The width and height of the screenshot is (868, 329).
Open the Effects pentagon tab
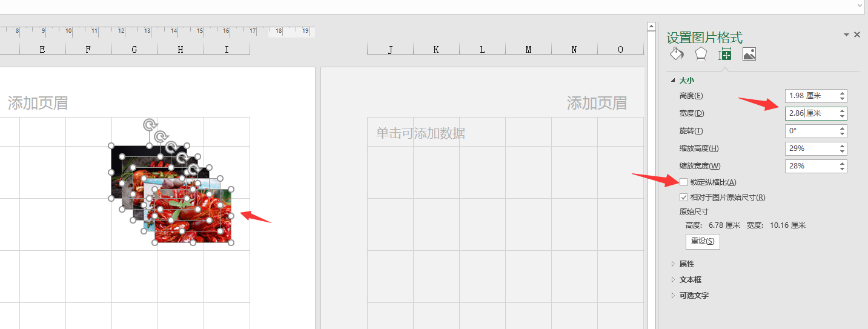(x=700, y=55)
